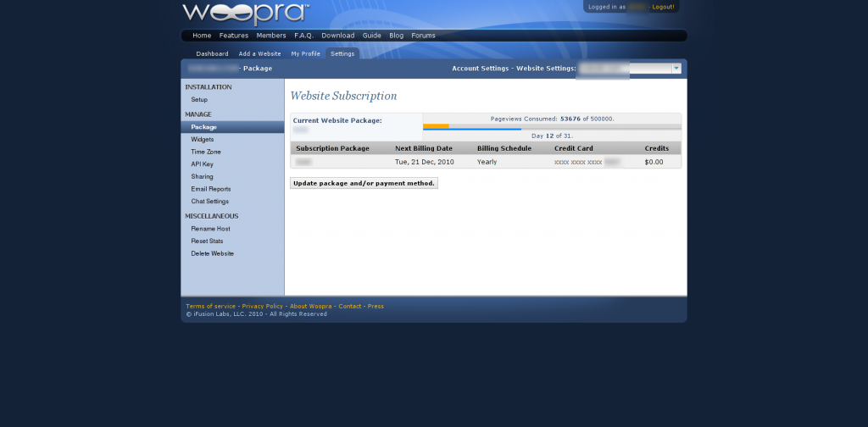
Task: Open Email Reports settings
Action: [x=211, y=189]
